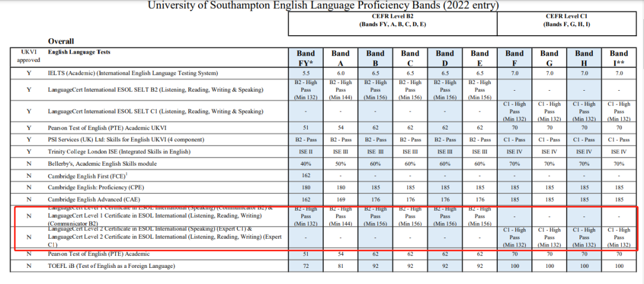Click the ISE II cell under Band FY
Viewport: 644px width, 284px height.
(x=305, y=152)
